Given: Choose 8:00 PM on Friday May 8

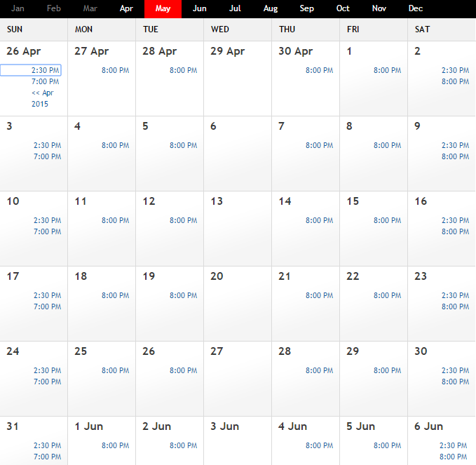Looking at the screenshot, I should point(388,145).
